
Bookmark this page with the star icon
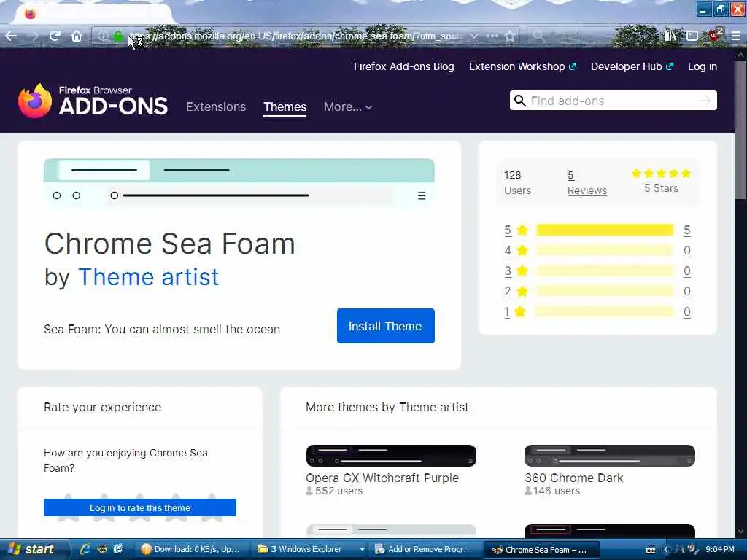pos(510,36)
